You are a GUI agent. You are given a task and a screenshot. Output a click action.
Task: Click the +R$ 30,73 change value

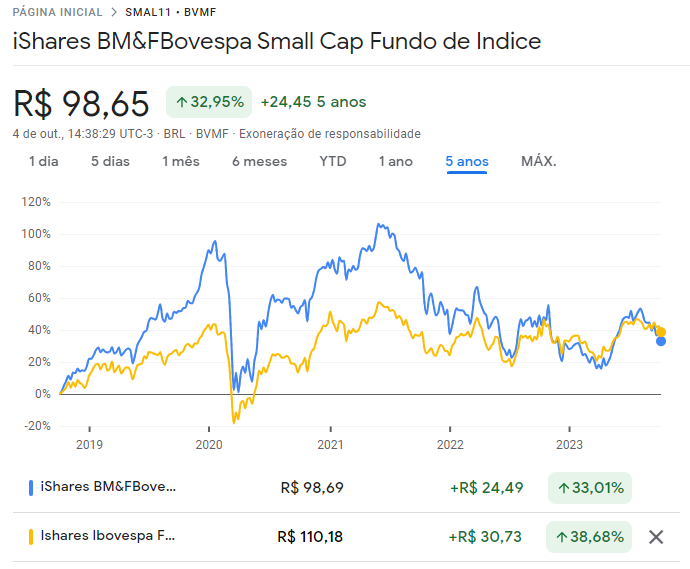click(x=485, y=537)
